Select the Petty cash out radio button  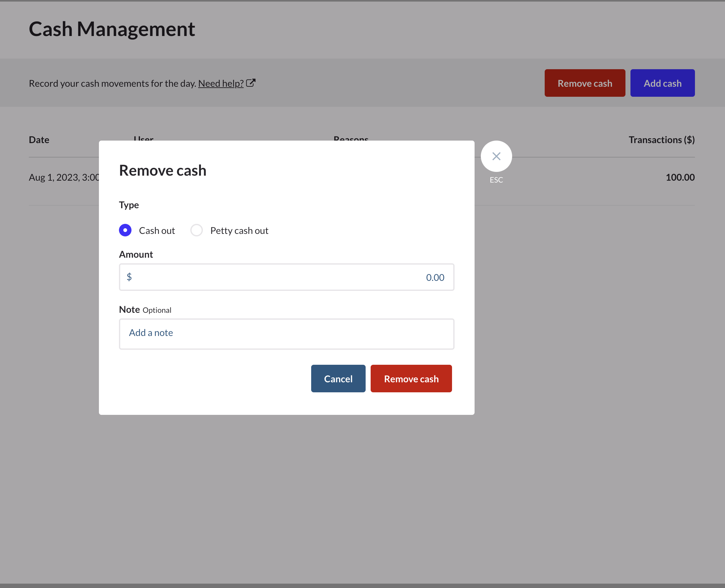click(196, 230)
